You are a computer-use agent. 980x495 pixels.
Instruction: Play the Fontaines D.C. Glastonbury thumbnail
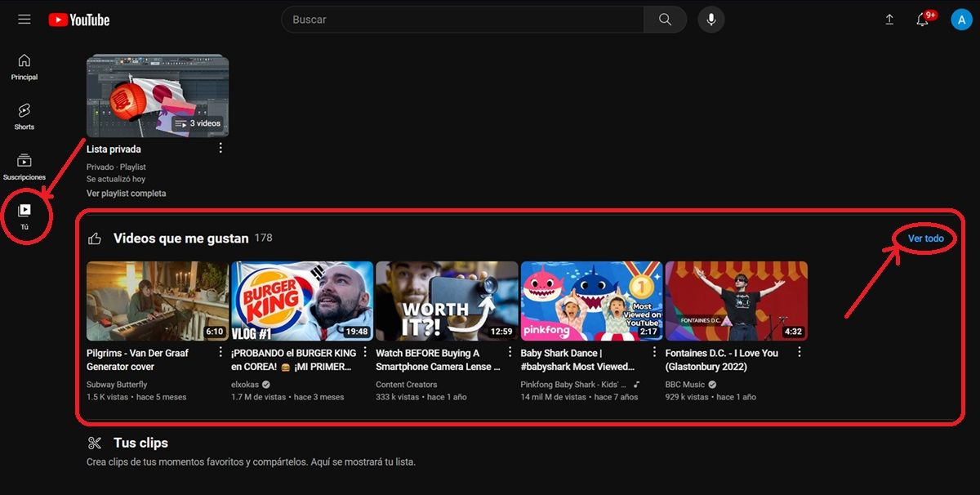pyautogui.click(x=737, y=301)
